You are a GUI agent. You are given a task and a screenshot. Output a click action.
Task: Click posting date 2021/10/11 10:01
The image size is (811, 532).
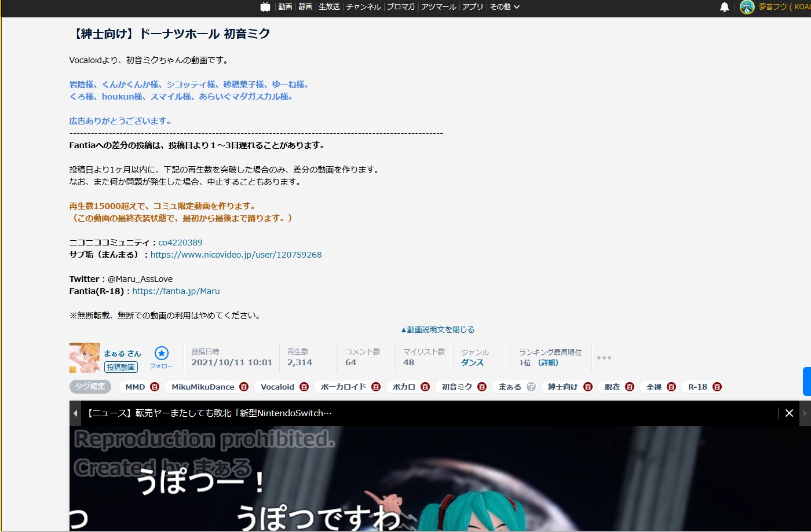pos(232,362)
